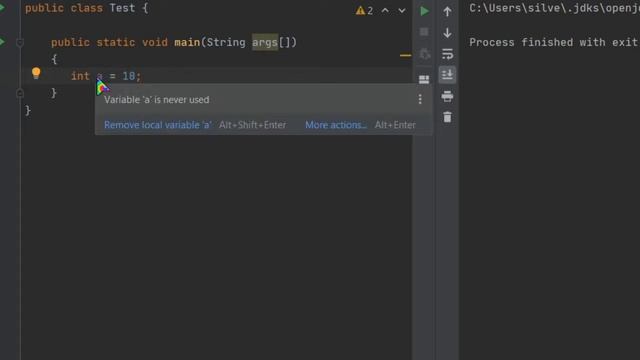The height and width of the screenshot is (360, 640).
Task: Click the up arrow in Run toolbar
Action: [447, 11]
